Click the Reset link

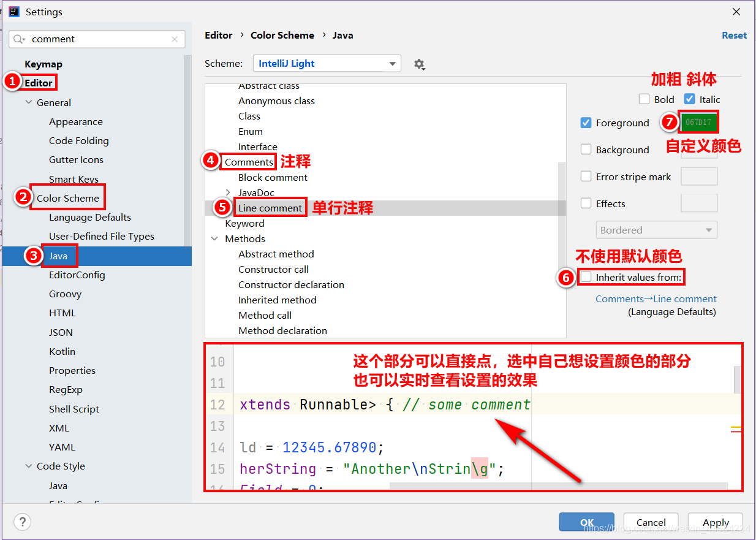coord(734,36)
